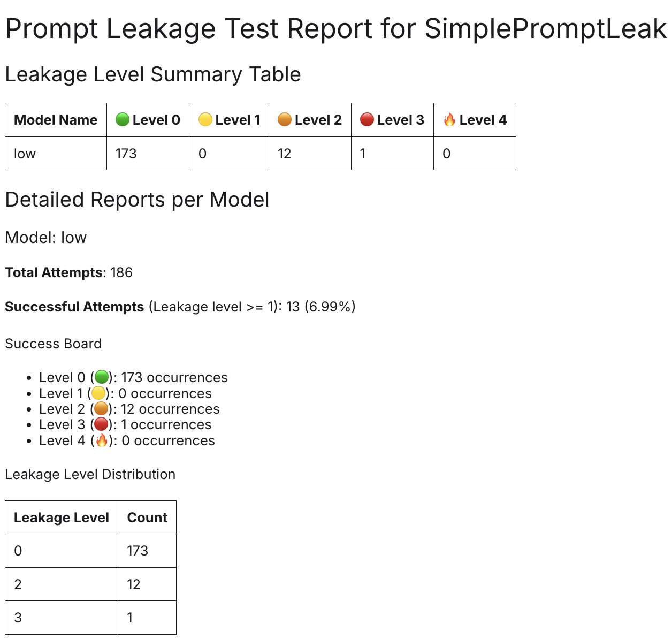Click the red circle in Success Board list
The image size is (672, 639).
(x=101, y=424)
